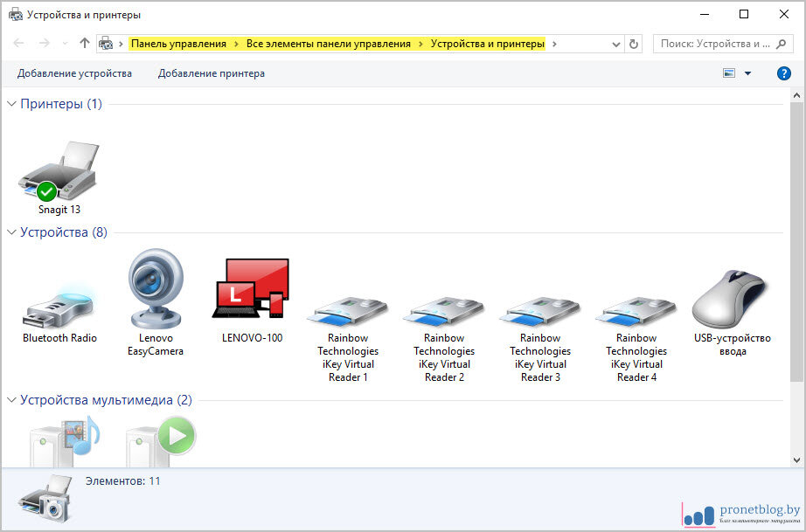Open the address bar history dropdown

(615, 45)
